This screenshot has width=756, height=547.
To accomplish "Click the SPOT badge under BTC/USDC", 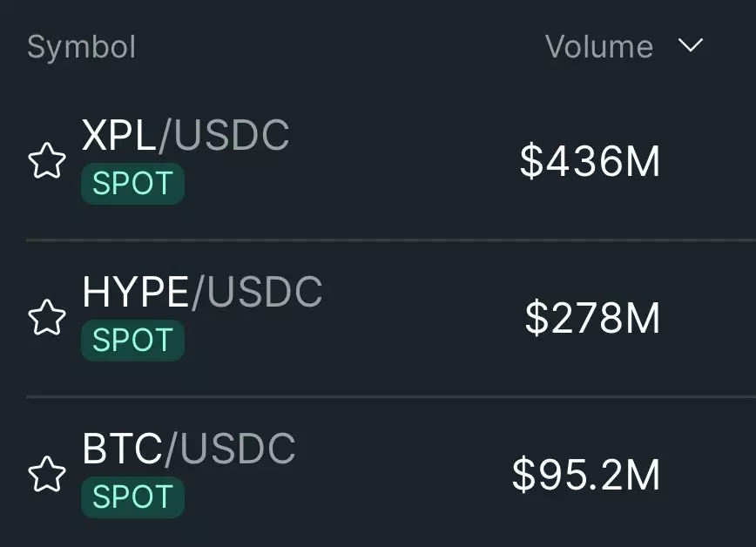I will click(x=132, y=496).
